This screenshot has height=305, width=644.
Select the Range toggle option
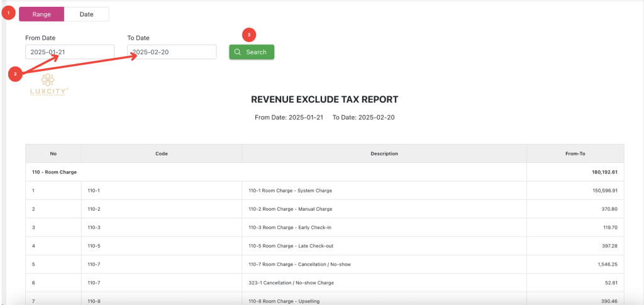(x=42, y=14)
